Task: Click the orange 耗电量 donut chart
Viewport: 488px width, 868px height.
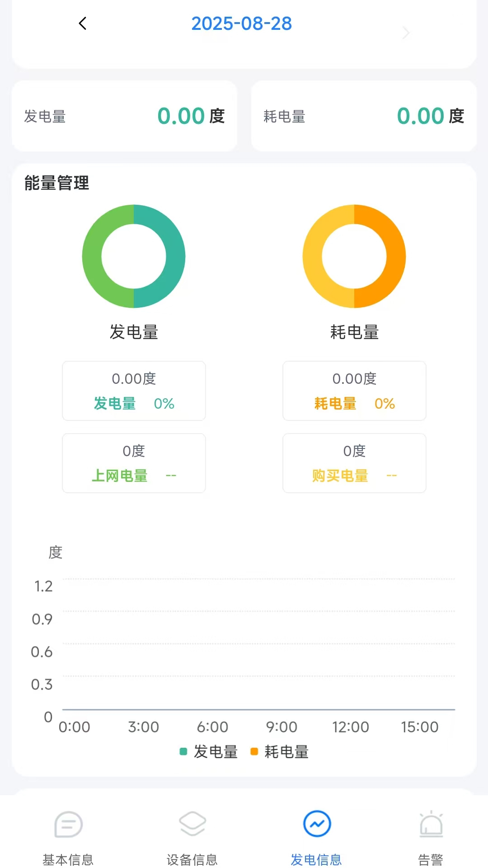Action: (x=354, y=256)
